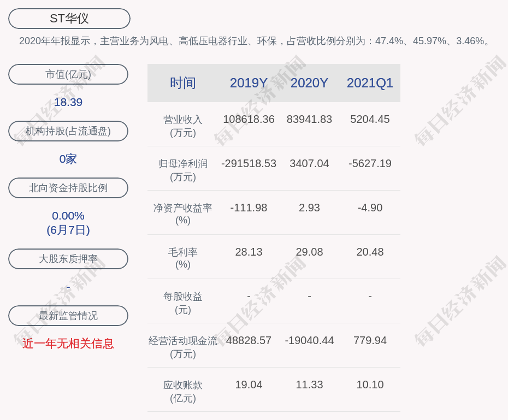The width and height of the screenshot is (508, 420).
Task: Click the ST华仪 company name pill
Action: (69, 19)
